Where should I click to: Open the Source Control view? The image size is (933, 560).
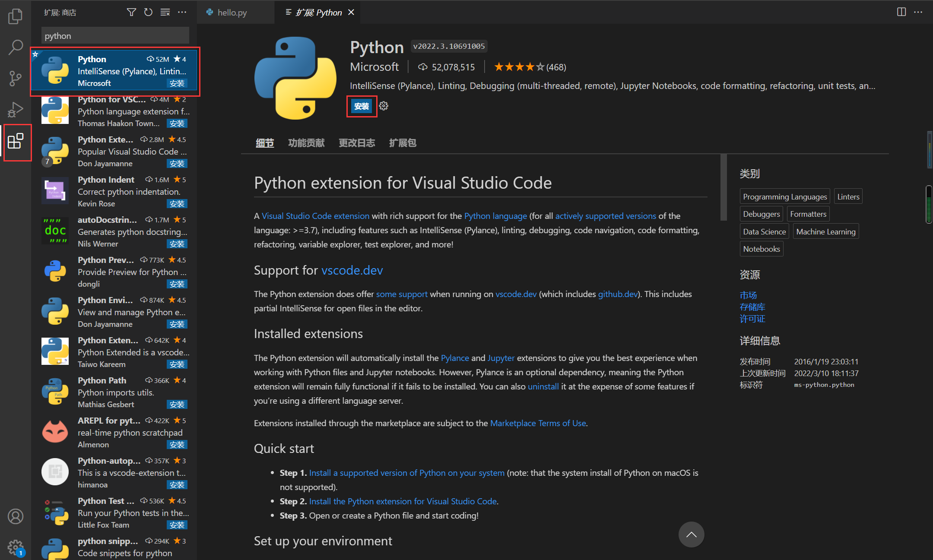pos(16,78)
